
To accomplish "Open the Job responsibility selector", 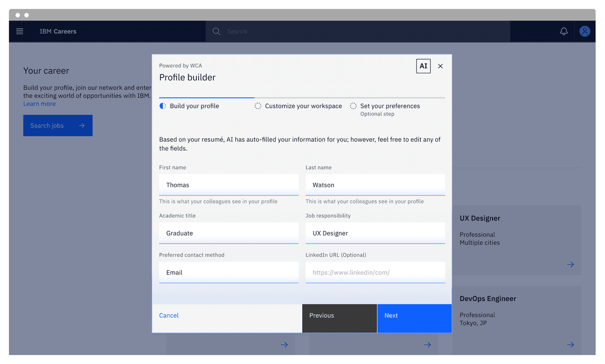I will [375, 233].
